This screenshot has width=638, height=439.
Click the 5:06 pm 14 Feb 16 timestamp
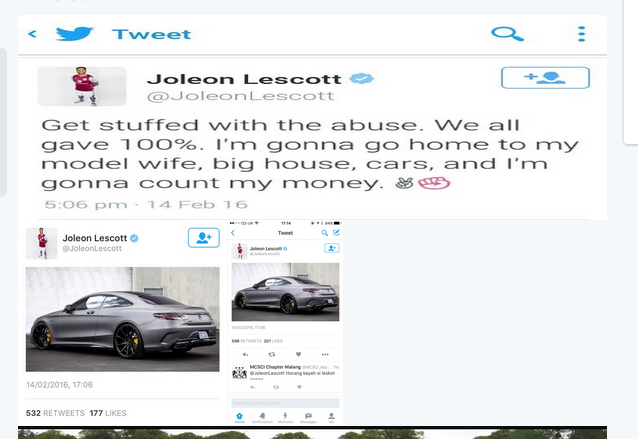146,204
